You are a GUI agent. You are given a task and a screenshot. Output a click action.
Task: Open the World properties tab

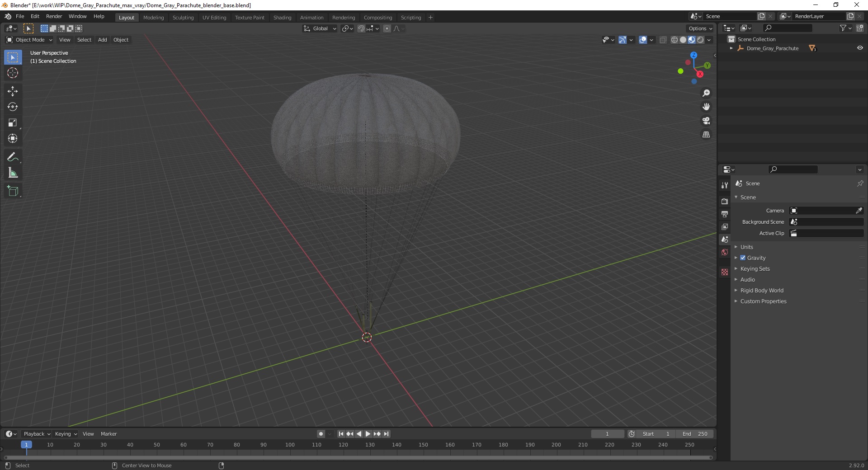pos(725,252)
